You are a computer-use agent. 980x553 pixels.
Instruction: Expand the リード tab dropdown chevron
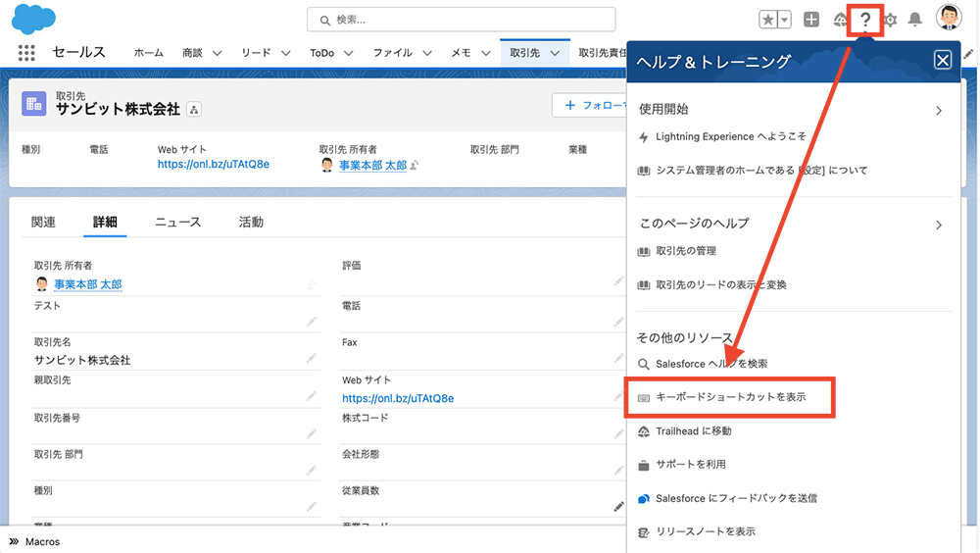(285, 53)
